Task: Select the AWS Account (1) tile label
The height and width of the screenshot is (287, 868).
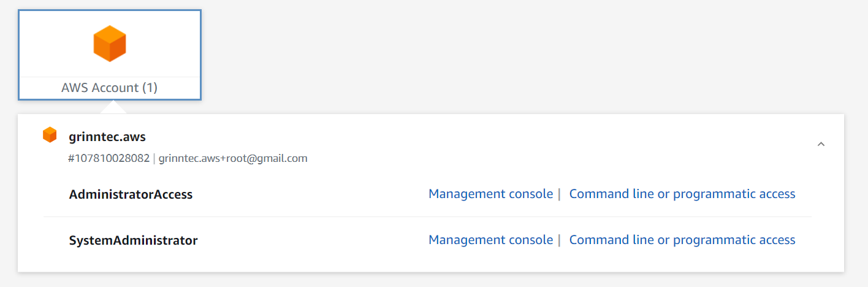Action: coord(110,88)
